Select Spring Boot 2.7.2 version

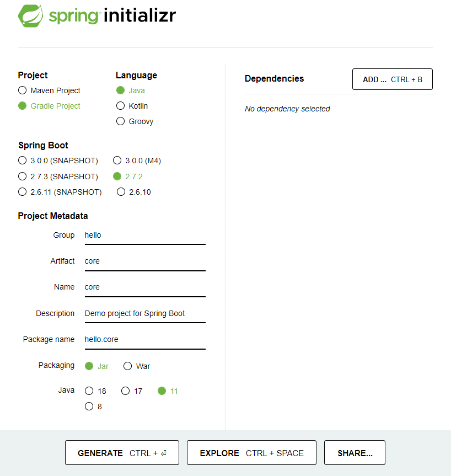pyautogui.click(x=117, y=176)
